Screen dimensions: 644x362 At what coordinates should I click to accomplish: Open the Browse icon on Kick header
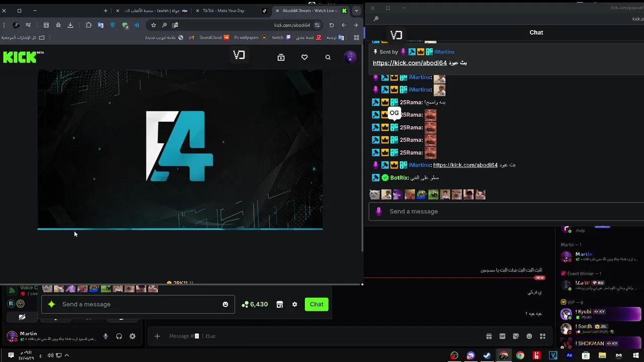tap(281, 57)
